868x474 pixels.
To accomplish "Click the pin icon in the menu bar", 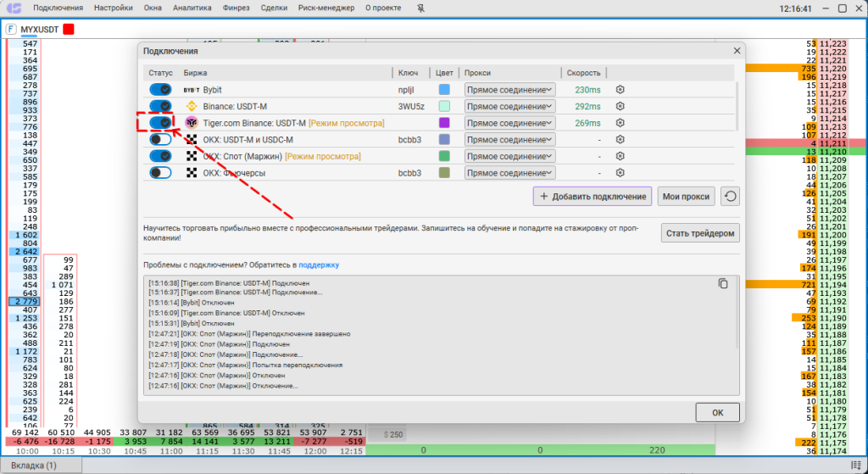I will click(422, 8).
